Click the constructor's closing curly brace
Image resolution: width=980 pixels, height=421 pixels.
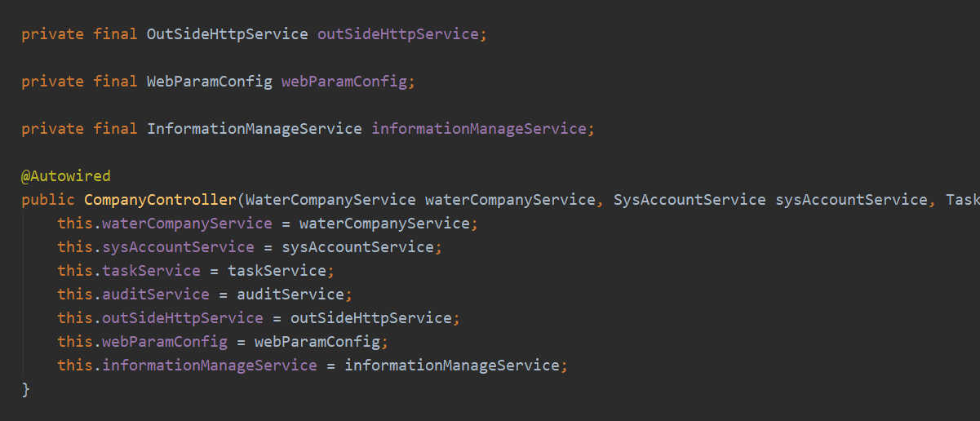[x=26, y=389]
